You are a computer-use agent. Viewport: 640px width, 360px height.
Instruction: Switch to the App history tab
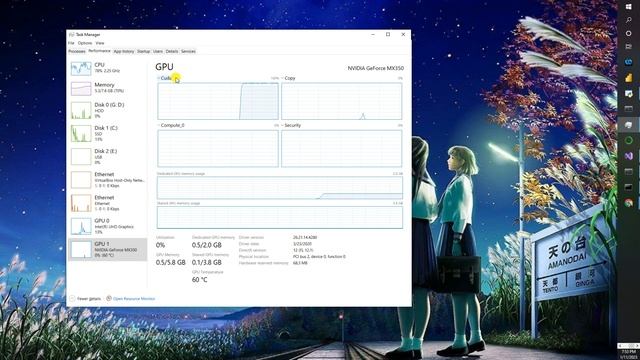click(x=124, y=51)
